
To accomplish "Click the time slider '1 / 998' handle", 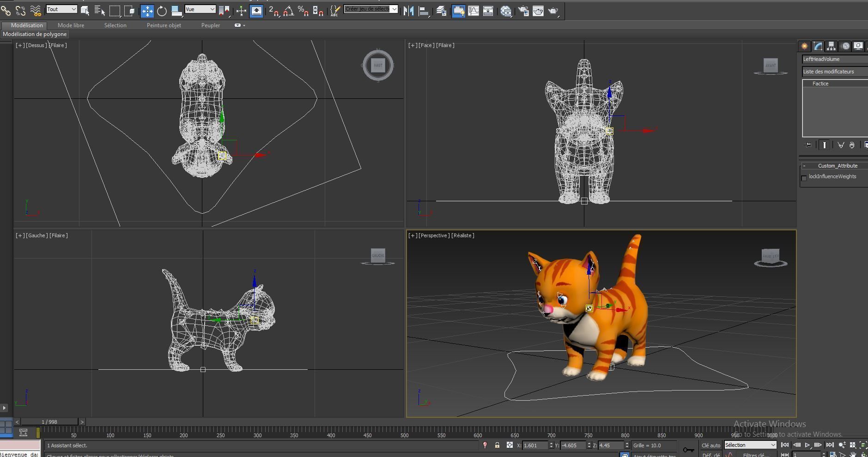I will click(49, 422).
